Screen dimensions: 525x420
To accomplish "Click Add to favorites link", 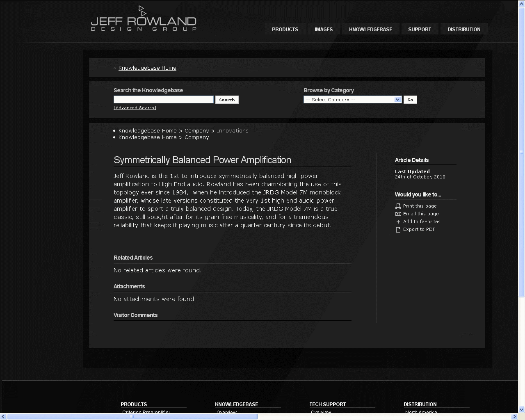I will (x=422, y=221).
